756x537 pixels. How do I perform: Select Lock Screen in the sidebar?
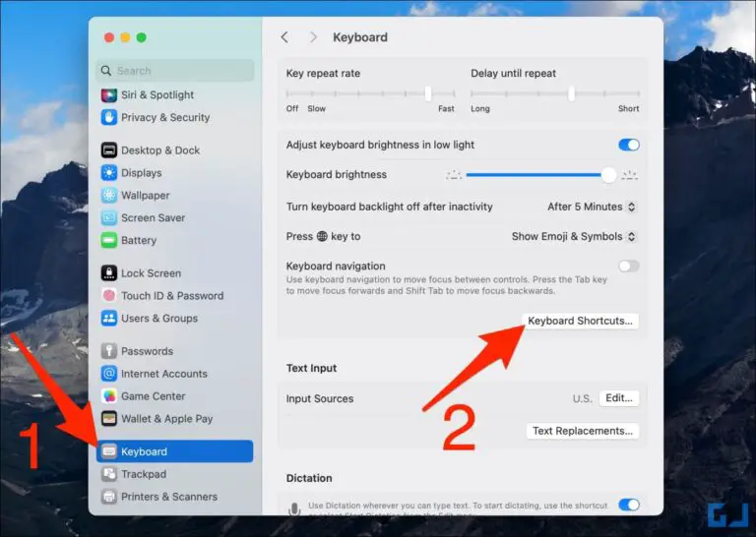151,273
